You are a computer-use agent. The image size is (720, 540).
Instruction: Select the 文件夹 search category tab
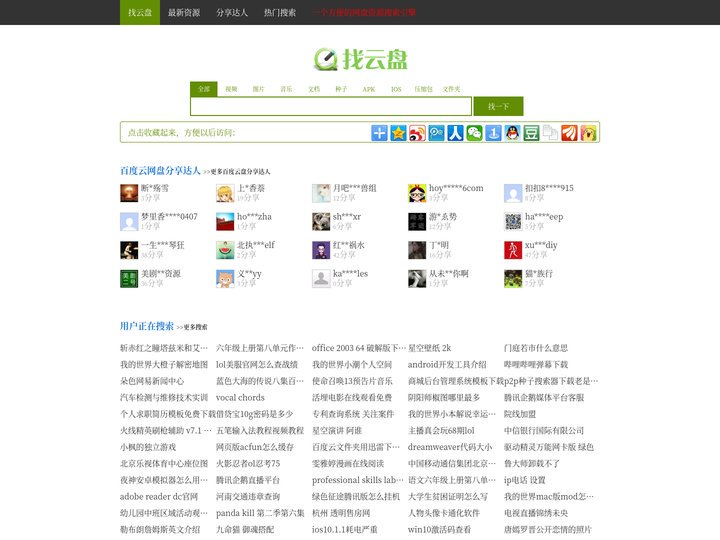451,89
